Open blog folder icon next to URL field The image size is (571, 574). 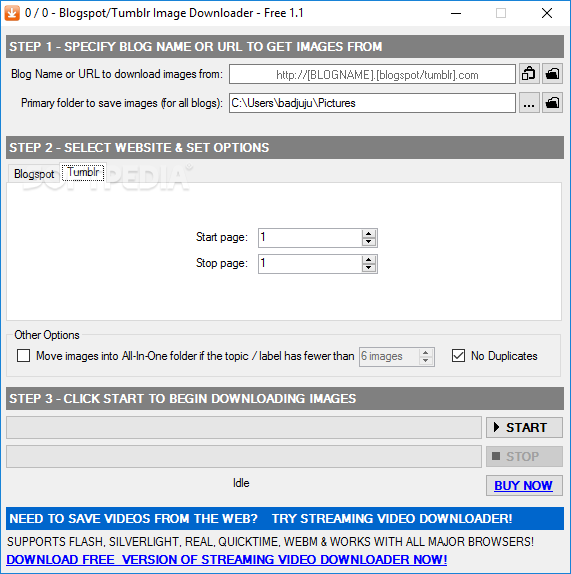pos(552,74)
